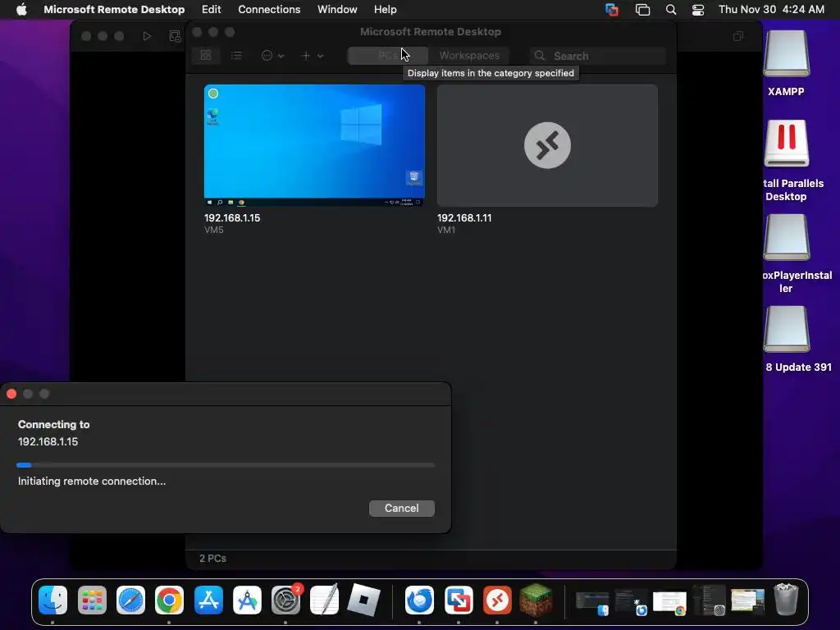
Task: Click the snapshot icon in background window toolbar
Action: pos(175,36)
